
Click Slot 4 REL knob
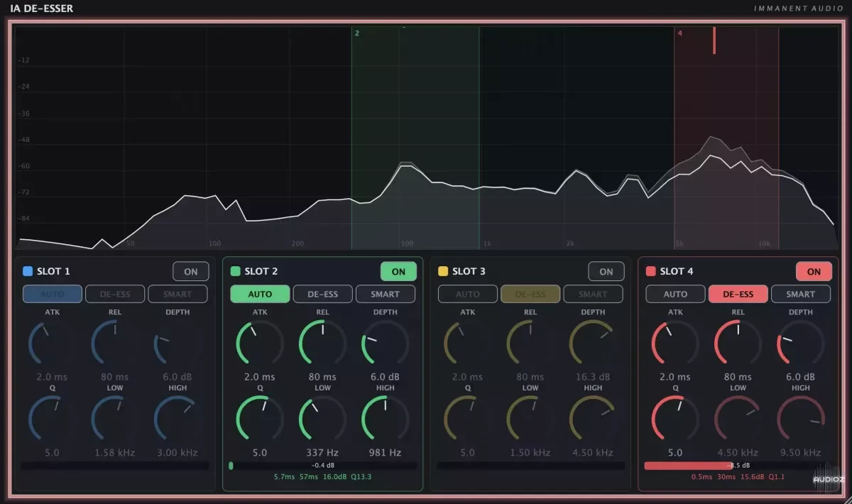[738, 344]
